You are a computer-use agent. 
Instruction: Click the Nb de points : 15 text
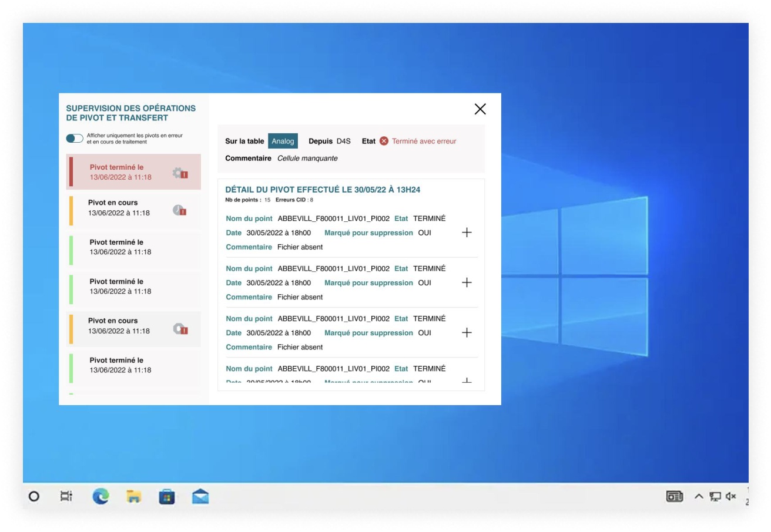pos(247,200)
